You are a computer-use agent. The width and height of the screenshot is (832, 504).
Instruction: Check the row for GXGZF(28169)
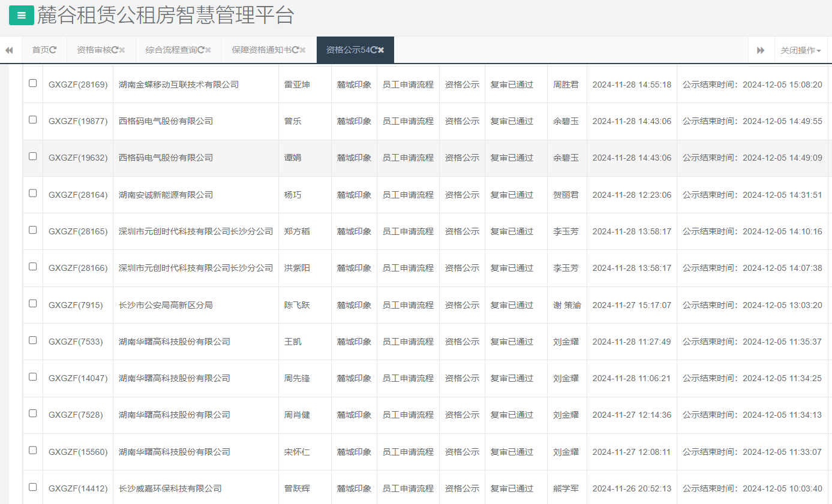tap(34, 84)
